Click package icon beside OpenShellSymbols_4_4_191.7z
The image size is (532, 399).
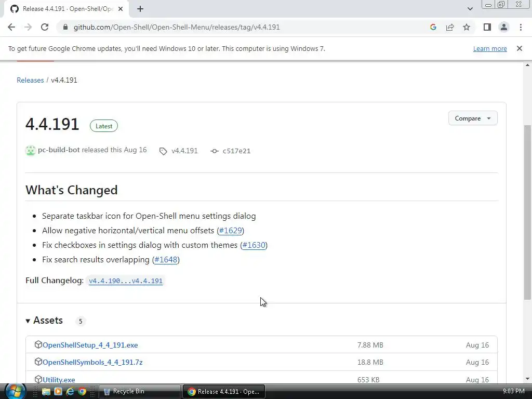[x=38, y=362]
